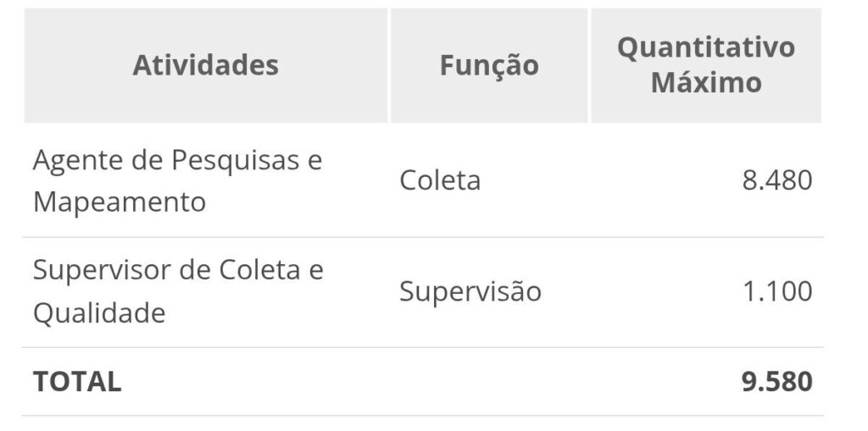Click the Atividades column header
The image size is (868, 431).
(205, 65)
